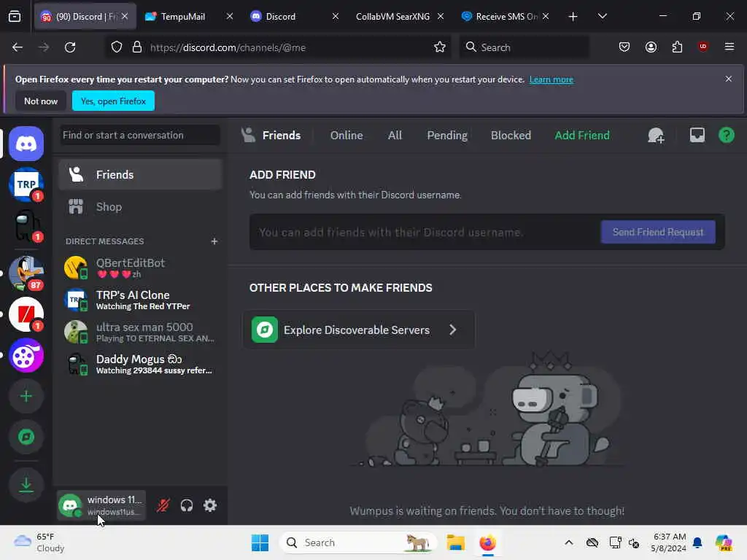Open File Explorer from taskbar
The width and height of the screenshot is (747, 560).
pyautogui.click(x=455, y=542)
